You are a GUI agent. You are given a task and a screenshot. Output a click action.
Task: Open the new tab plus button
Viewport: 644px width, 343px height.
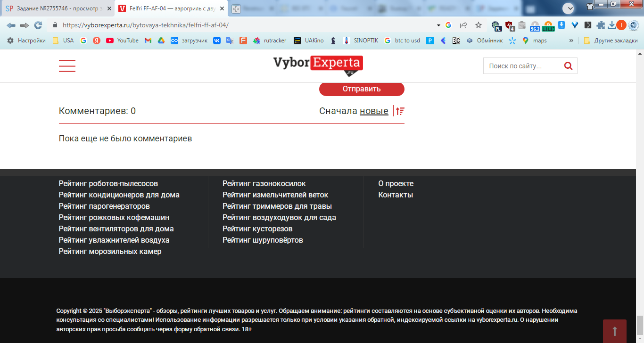pos(236,9)
